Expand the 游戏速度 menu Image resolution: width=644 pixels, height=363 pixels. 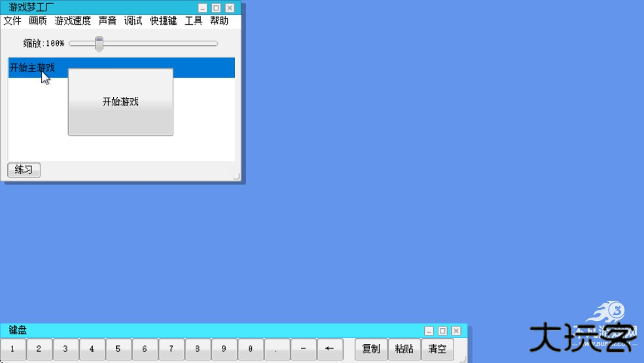[73, 21]
